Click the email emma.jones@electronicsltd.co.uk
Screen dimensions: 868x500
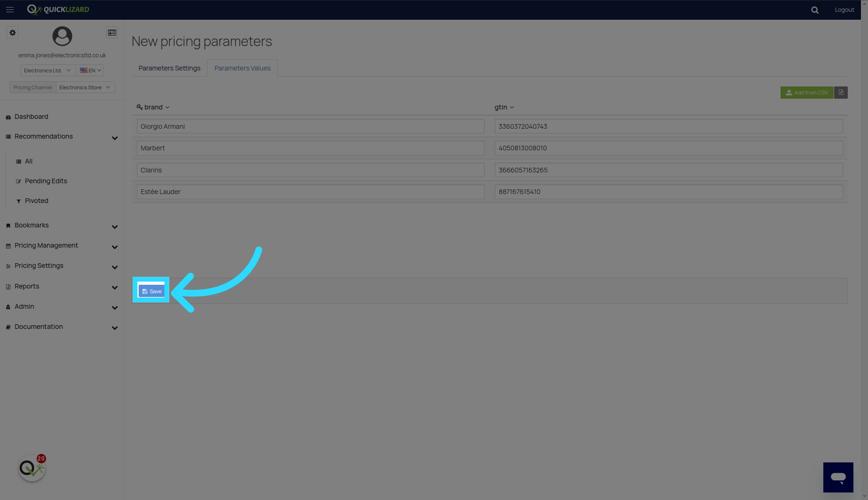click(x=62, y=55)
